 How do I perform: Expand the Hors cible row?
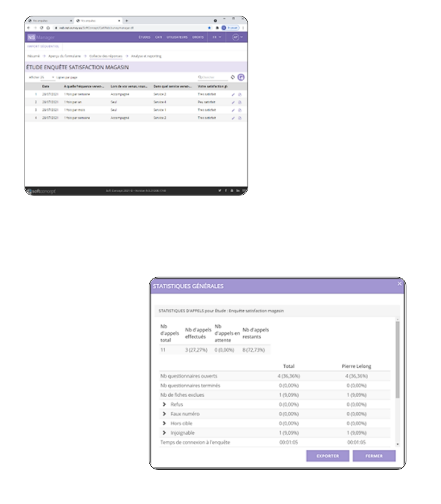click(164, 423)
